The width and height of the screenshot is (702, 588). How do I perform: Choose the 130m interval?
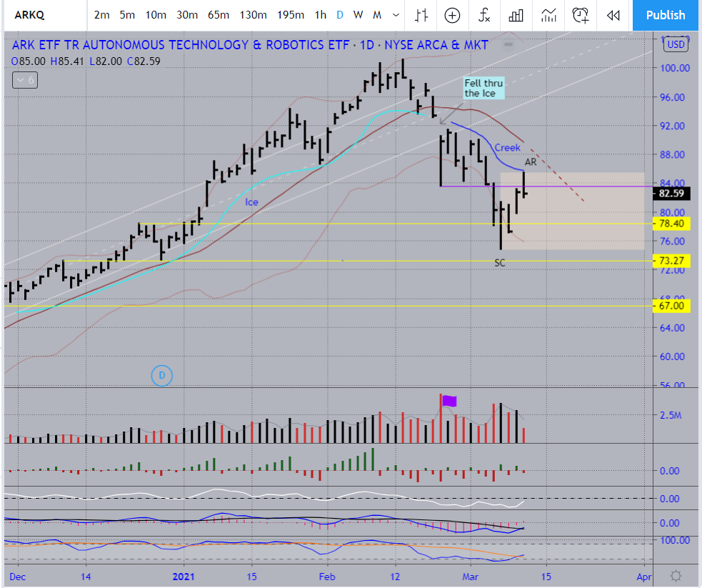pyautogui.click(x=253, y=15)
